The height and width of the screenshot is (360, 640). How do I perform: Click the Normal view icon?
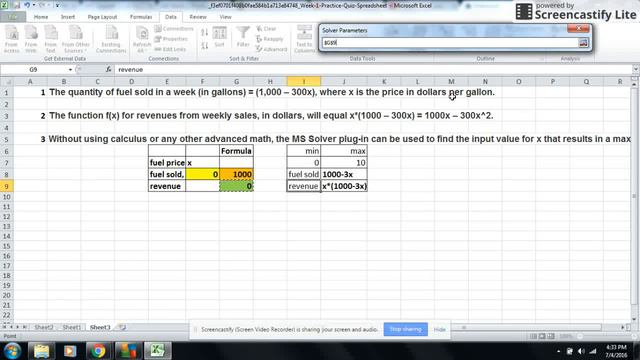click(x=533, y=336)
